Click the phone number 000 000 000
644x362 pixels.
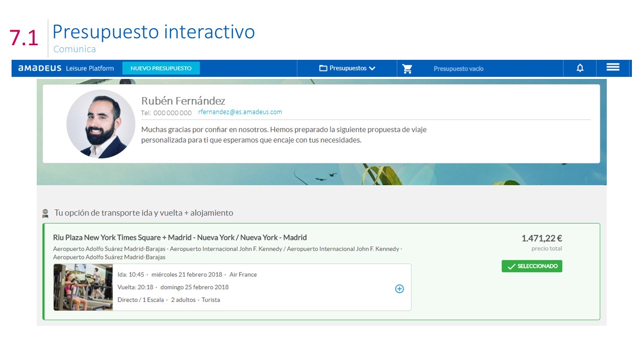pyautogui.click(x=173, y=113)
